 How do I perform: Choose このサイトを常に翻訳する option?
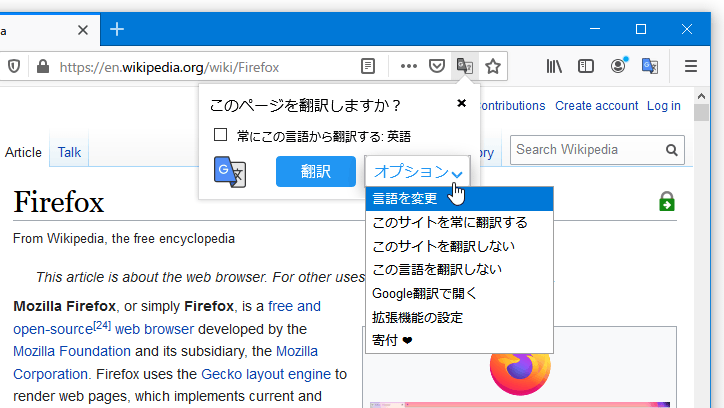[459, 222]
